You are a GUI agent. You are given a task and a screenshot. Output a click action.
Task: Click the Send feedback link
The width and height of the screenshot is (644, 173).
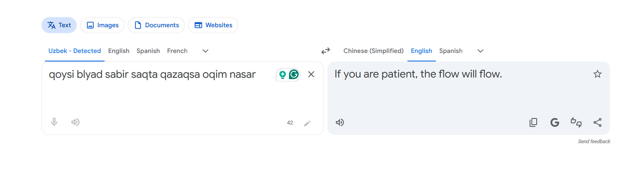[594, 141]
